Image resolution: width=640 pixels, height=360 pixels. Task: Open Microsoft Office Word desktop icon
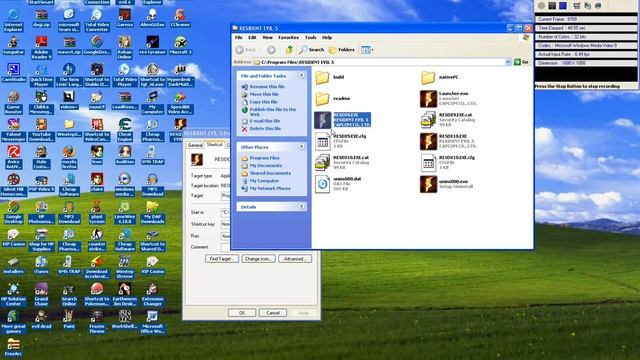pyautogui.click(x=152, y=322)
